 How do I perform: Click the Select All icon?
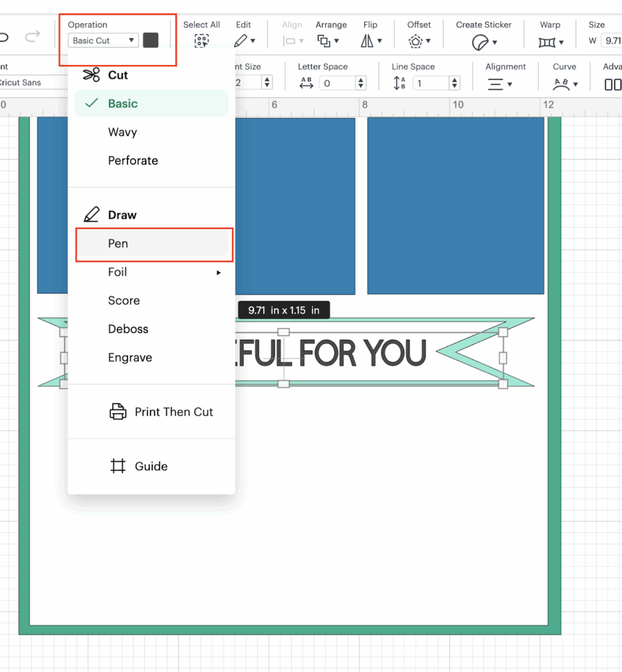tap(201, 41)
